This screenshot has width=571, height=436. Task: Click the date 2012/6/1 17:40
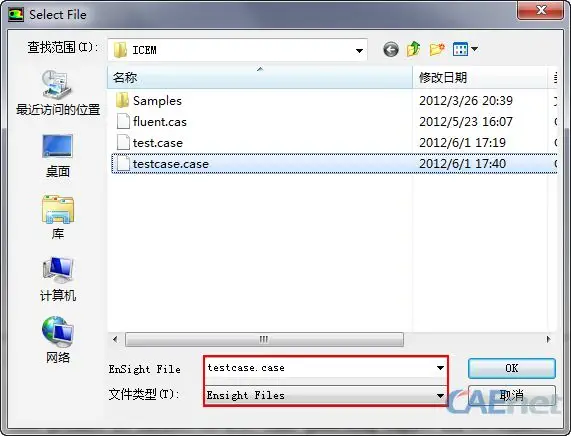[462, 164]
